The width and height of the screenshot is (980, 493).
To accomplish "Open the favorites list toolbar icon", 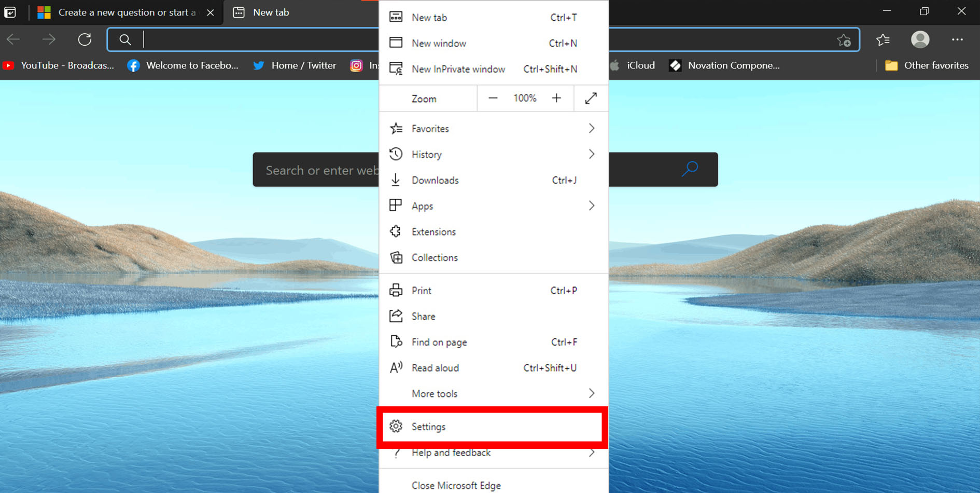I will [883, 39].
